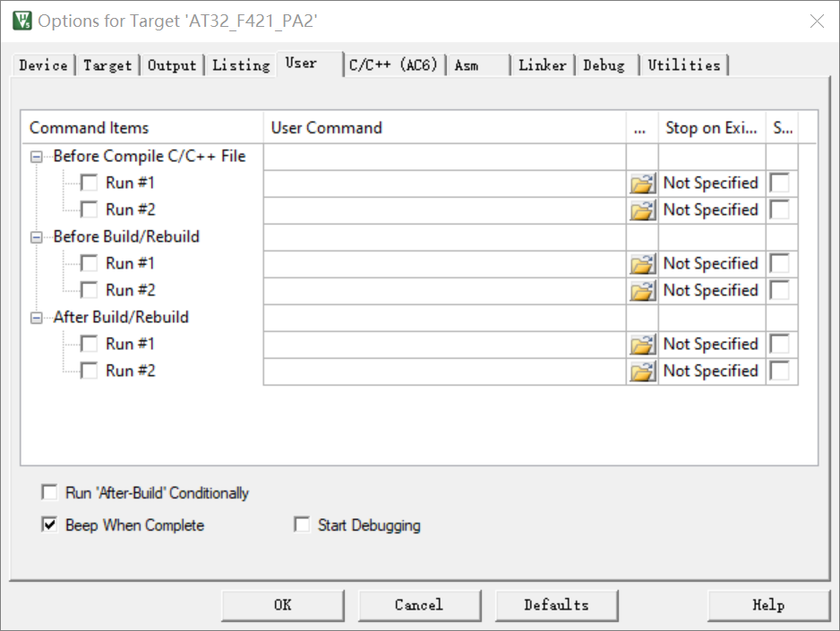This screenshot has height=631, width=840.
Task: Open Stop on Exit dropdown for Before Compile Run #1
Action: pyautogui.click(x=711, y=183)
